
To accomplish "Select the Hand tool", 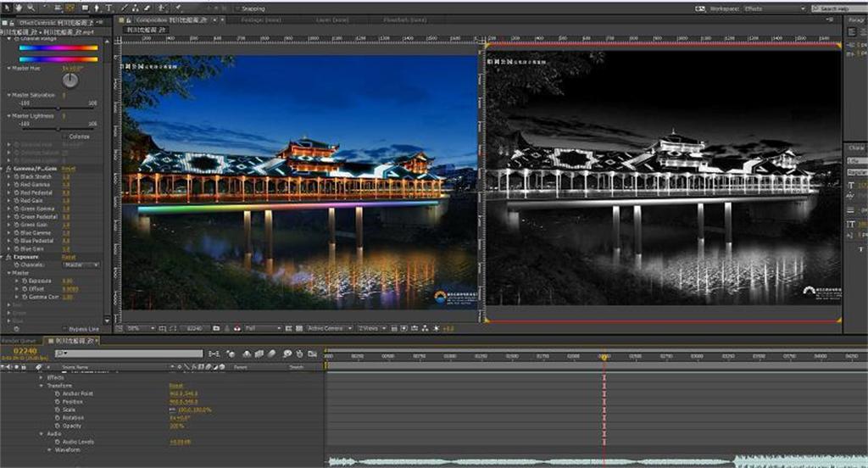I will (x=19, y=8).
